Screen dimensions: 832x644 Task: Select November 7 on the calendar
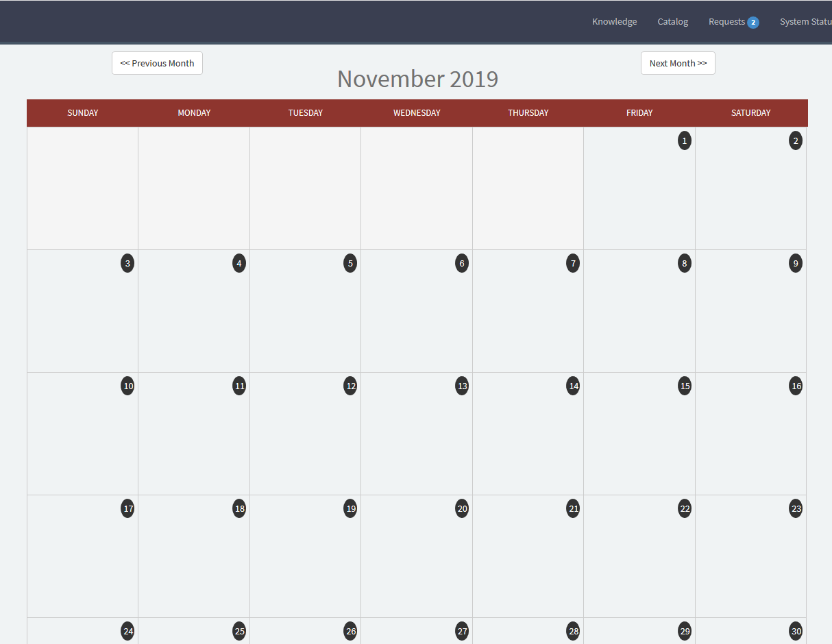(573, 263)
